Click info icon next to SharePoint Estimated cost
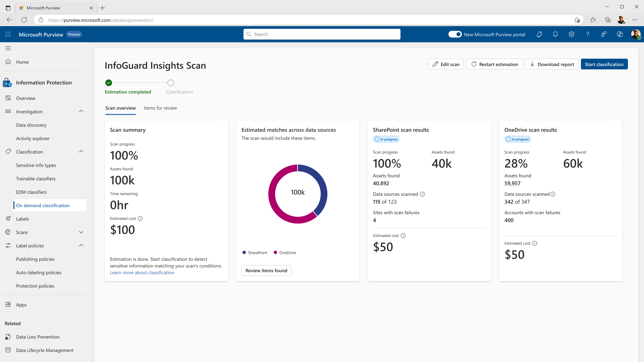 point(403,236)
